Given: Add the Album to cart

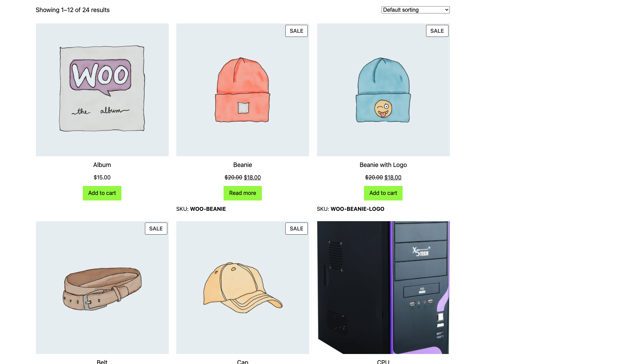Looking at the screenshot, I should point(102,193).
